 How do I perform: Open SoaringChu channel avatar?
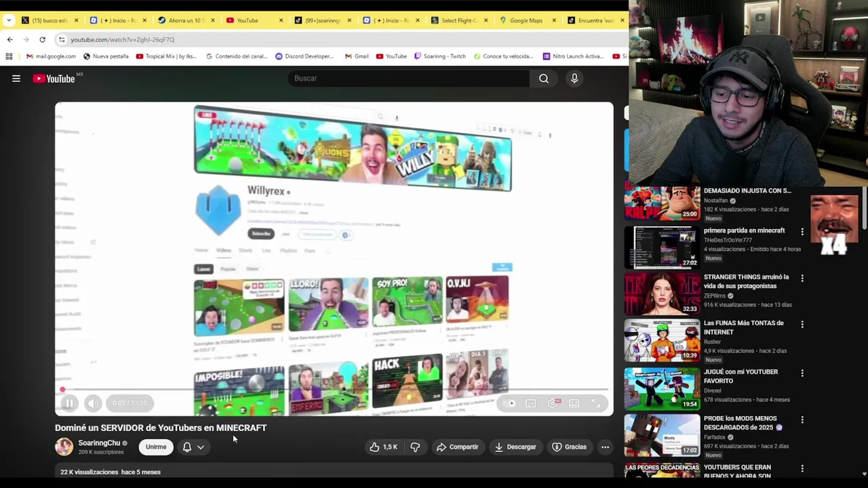64,447
